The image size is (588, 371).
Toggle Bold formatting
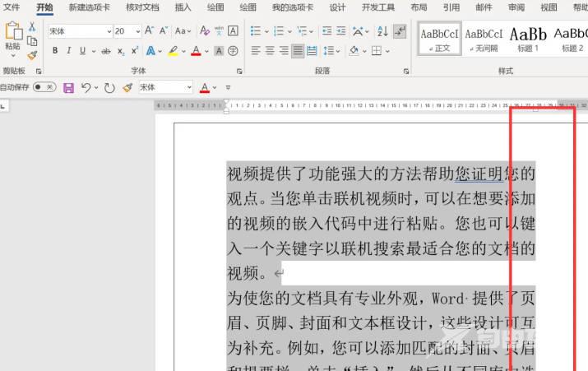pos(55,51)
